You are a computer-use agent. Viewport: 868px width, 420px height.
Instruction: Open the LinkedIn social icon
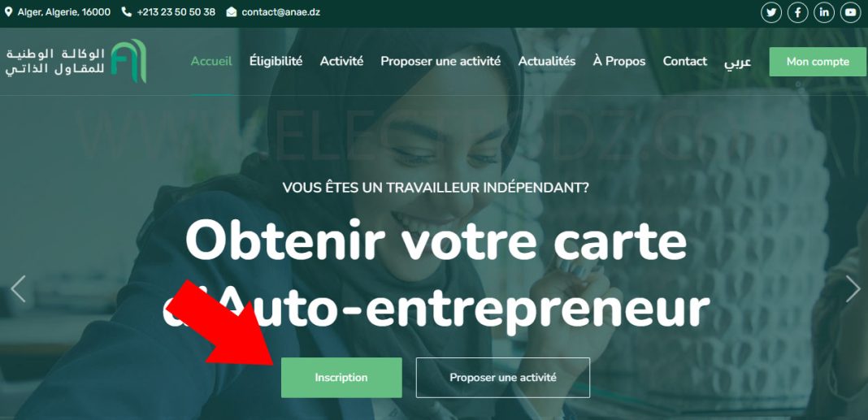tap(824, 12)
